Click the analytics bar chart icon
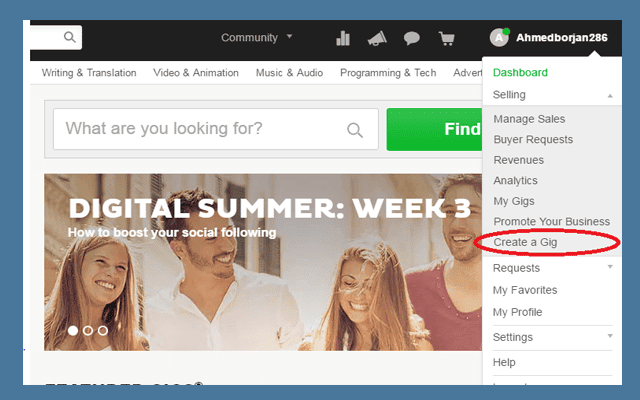 coord(343,38)
